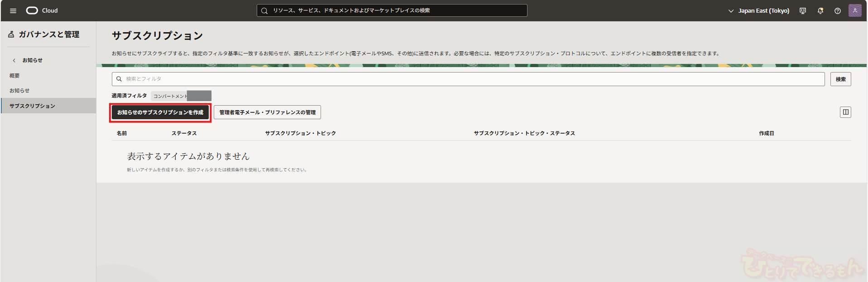Click お知らせのサブスクリプションを作成 button
Image resolution: width=868 pixels, height=282 pixels.
point(160,112)
